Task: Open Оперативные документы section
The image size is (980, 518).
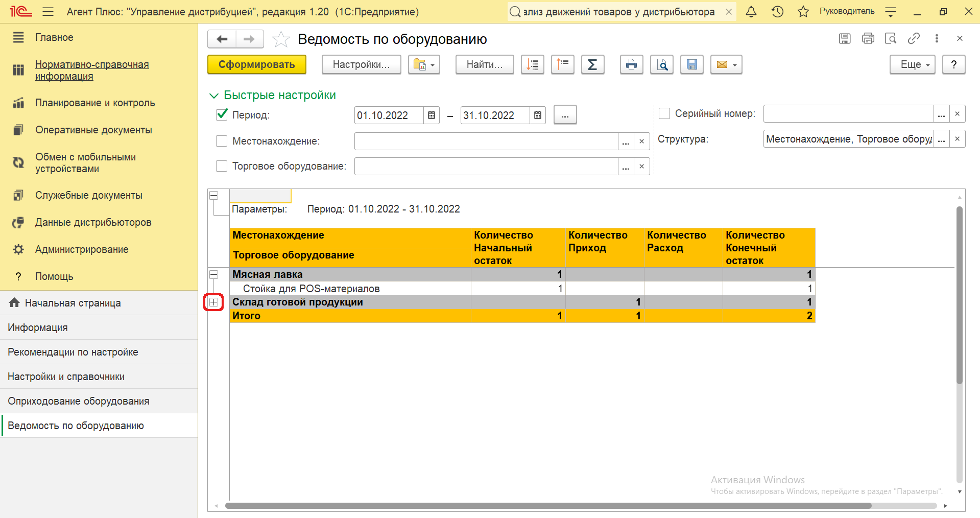Action: pyautogui.click(x=93, y=130)
